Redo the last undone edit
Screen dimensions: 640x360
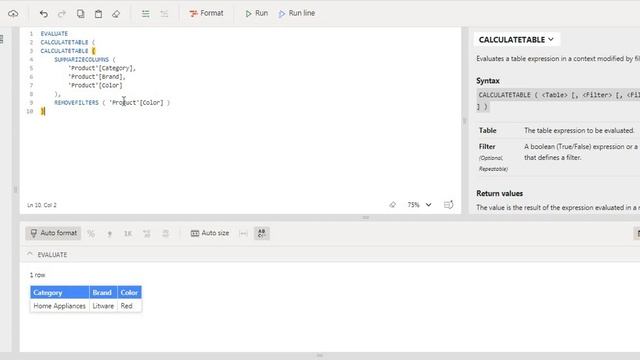(x=62, y=13)
